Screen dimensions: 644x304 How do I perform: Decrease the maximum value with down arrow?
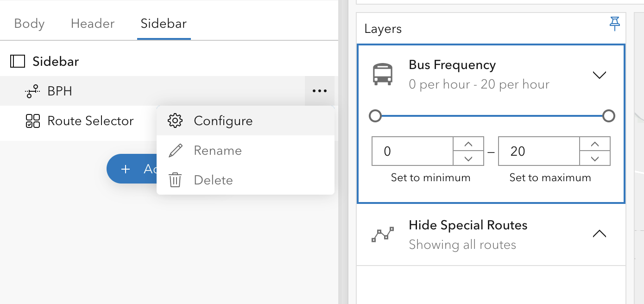tap(595, 158)
